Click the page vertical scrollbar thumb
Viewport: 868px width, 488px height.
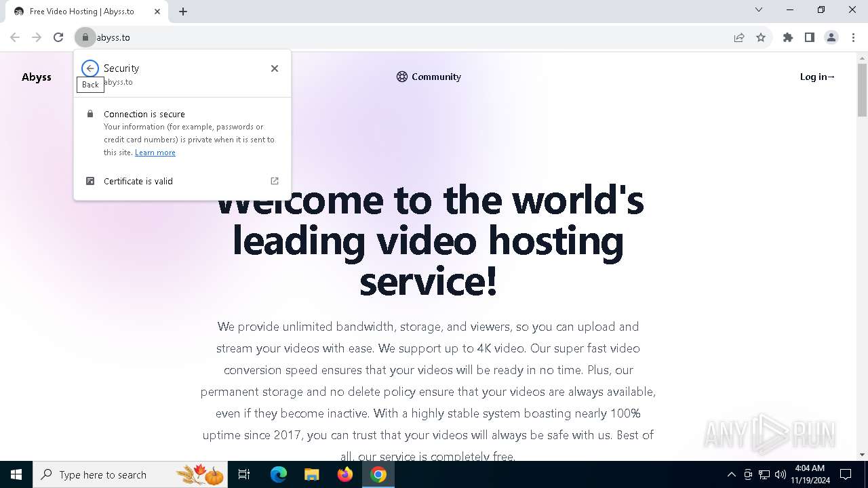click(862, 89)
